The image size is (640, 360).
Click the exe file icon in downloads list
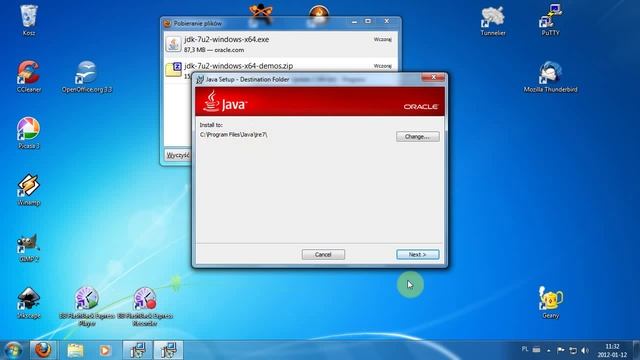pos(173,44)
